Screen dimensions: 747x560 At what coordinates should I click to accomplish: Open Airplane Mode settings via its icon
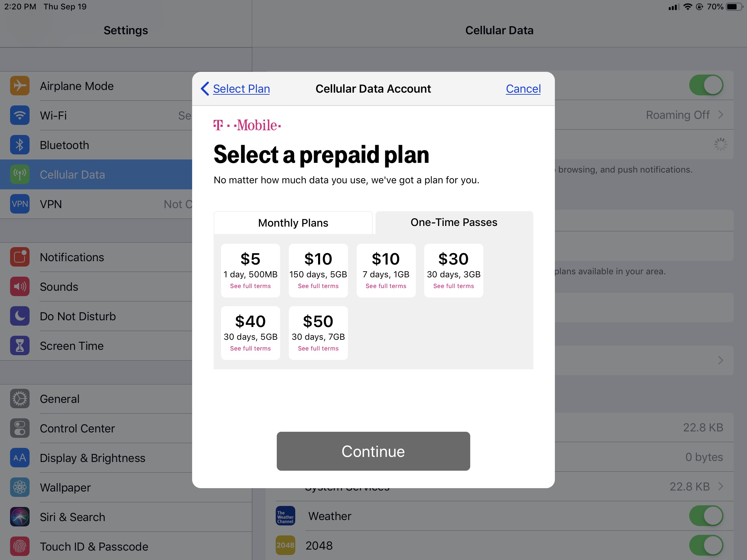click(19, 86)
